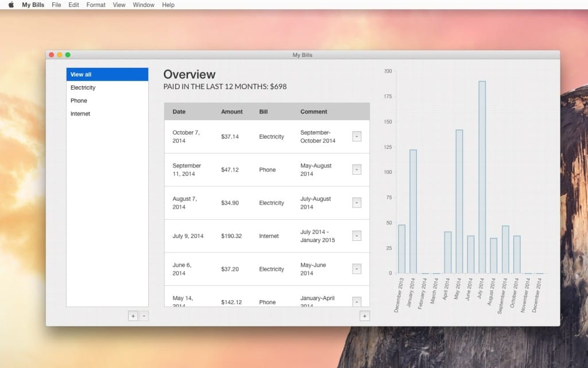Click the August 7, 2014 date cell

pos(184,203)
